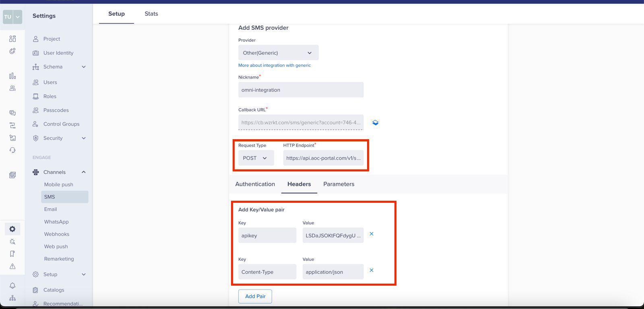The width and height of the screenshot is (644, 309).
Task: Expand the Schema menu
Action: tap(84, 67)
